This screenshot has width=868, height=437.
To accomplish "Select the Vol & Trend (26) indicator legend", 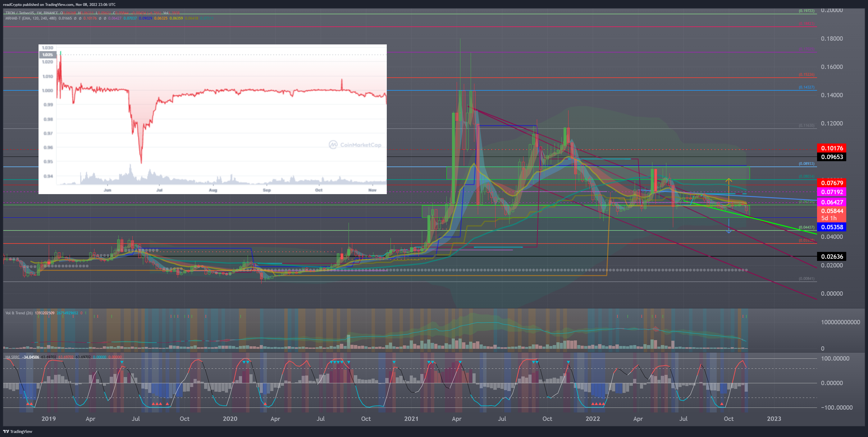I will (x=19, y=313).
